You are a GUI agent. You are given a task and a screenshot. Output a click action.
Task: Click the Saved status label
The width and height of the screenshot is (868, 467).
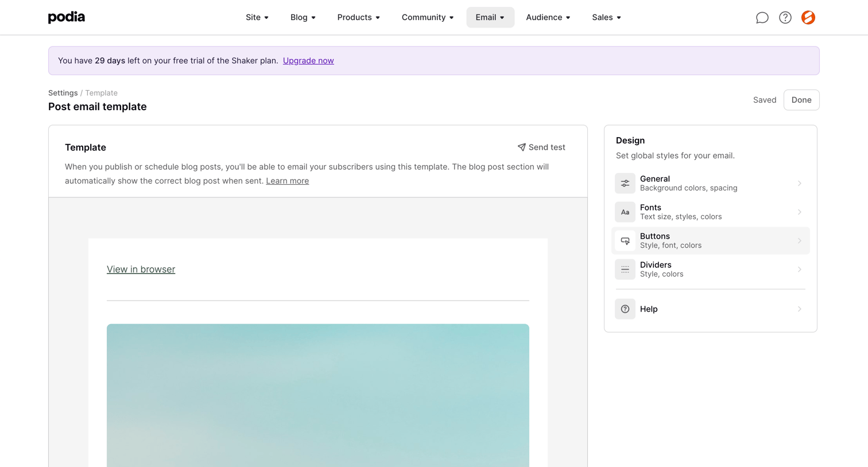tap(765, 100)
